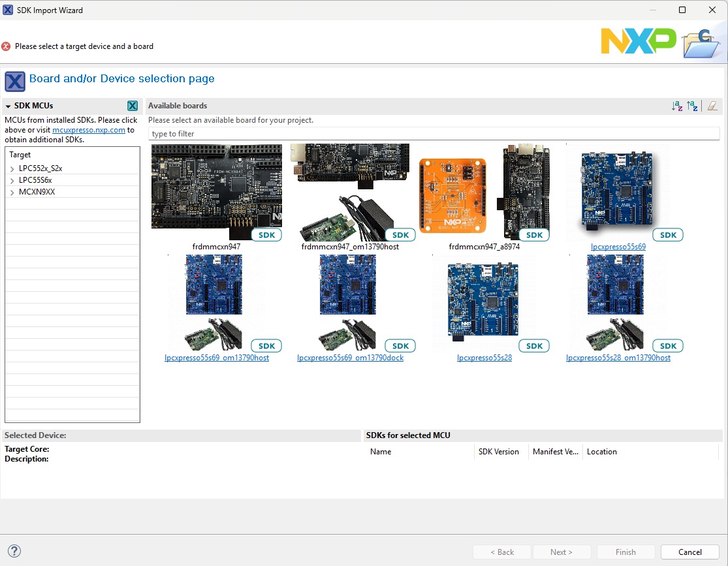The height and width of the screenshot is (566, 728).
Task: Open help via the question mark icon
Action: (x=14, y=551)
